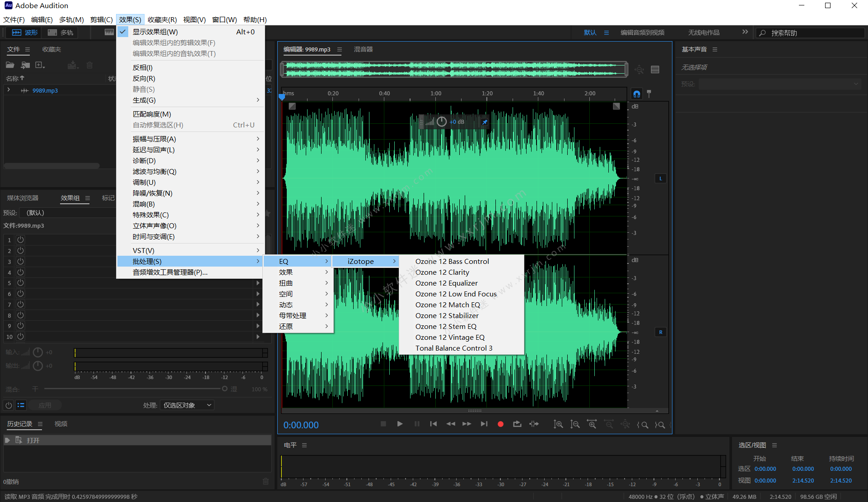
Task: Click zoom in time icon
Action: [x=592, y=424]
